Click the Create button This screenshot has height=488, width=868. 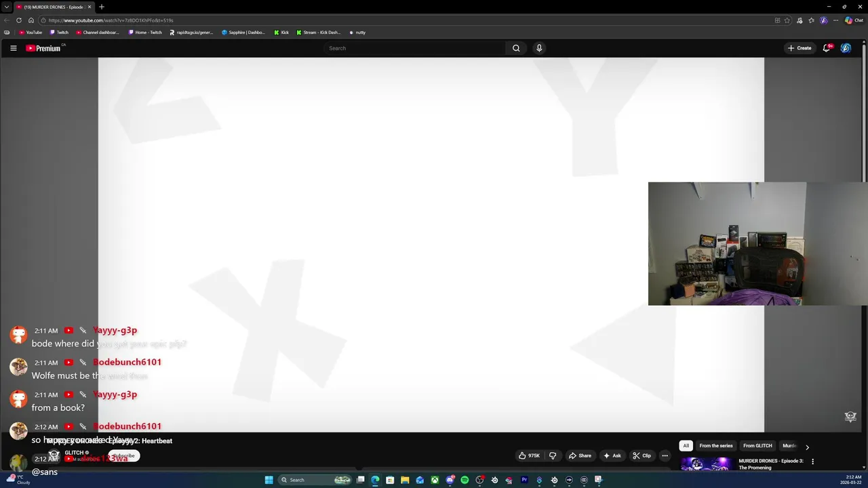click(800, 48)
